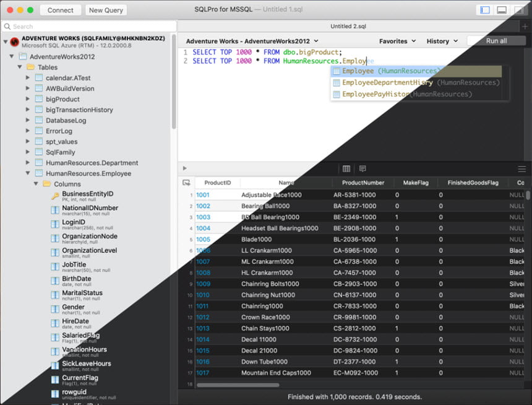The width and height of the screenshot is (532, 405).
Task: Open the Favorites dropdown
Action: [397, 41]
